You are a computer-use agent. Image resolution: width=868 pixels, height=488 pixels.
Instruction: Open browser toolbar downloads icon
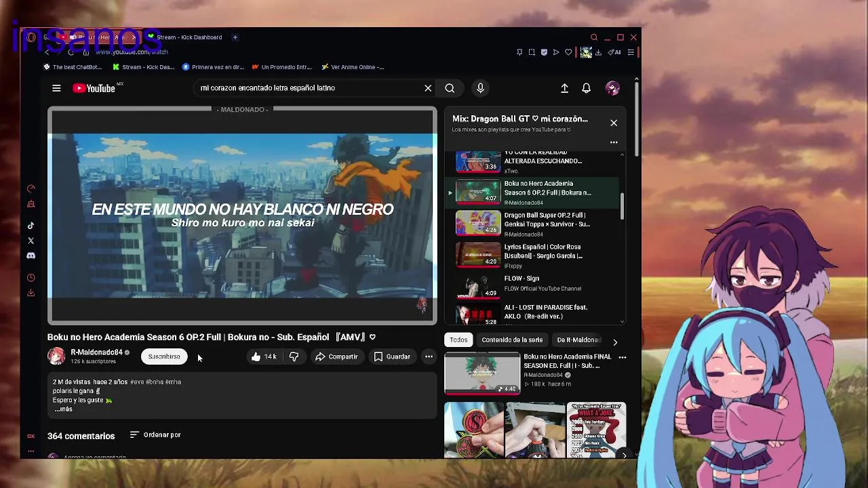click(598, 52)
